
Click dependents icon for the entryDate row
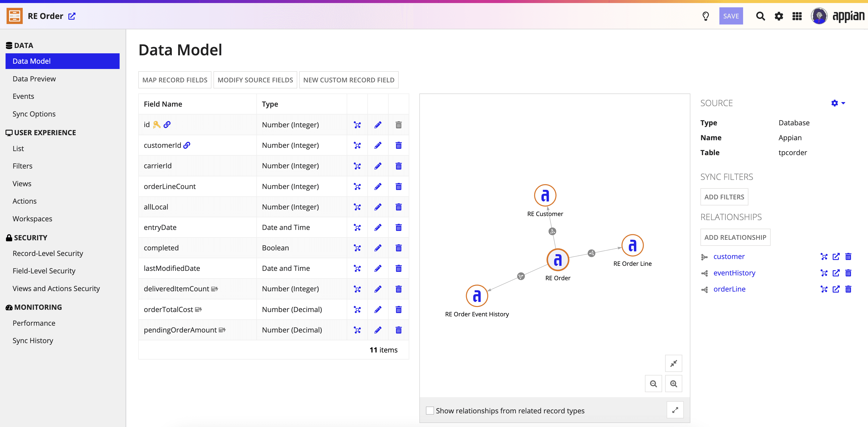click(x=357, y=228)
